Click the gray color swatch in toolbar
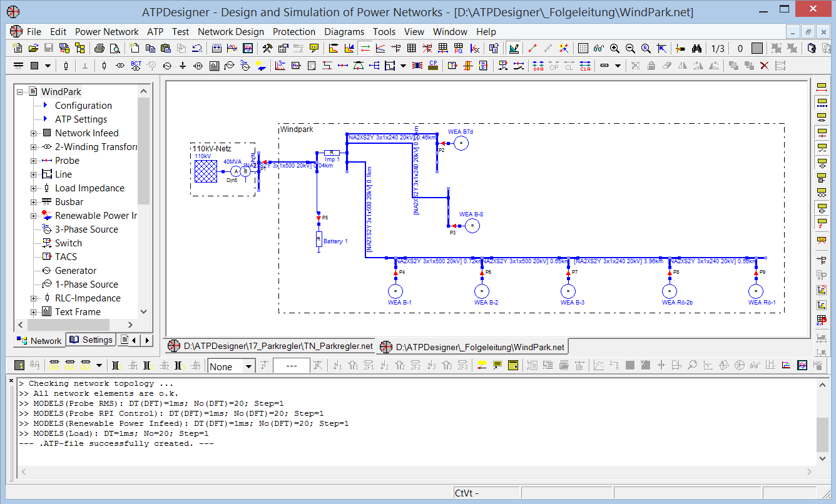 pyautogui.click(x=757, y=48)
